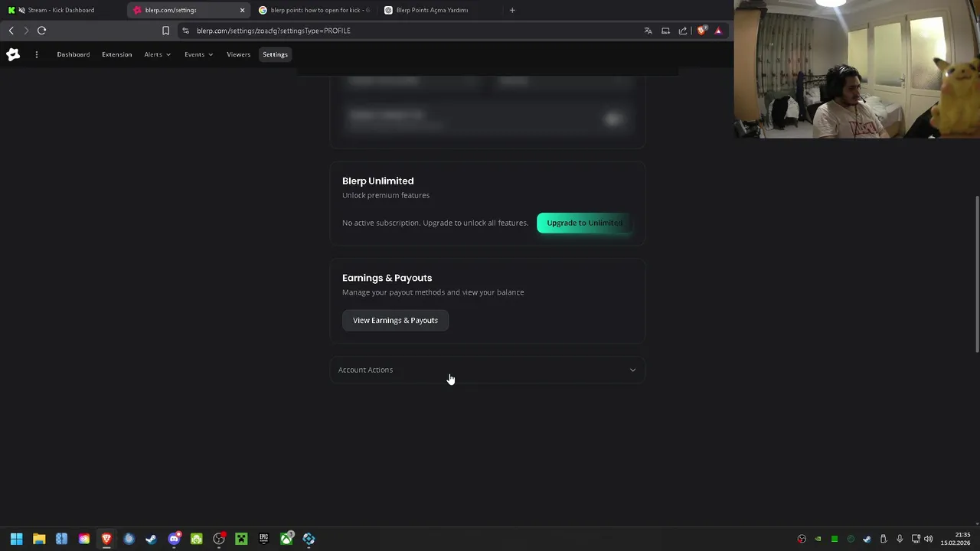
Task: Open the Extension page
Action: click(116, 54)
